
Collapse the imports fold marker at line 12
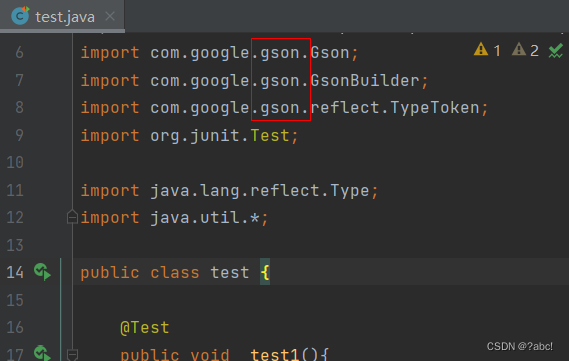pos(72,217)
